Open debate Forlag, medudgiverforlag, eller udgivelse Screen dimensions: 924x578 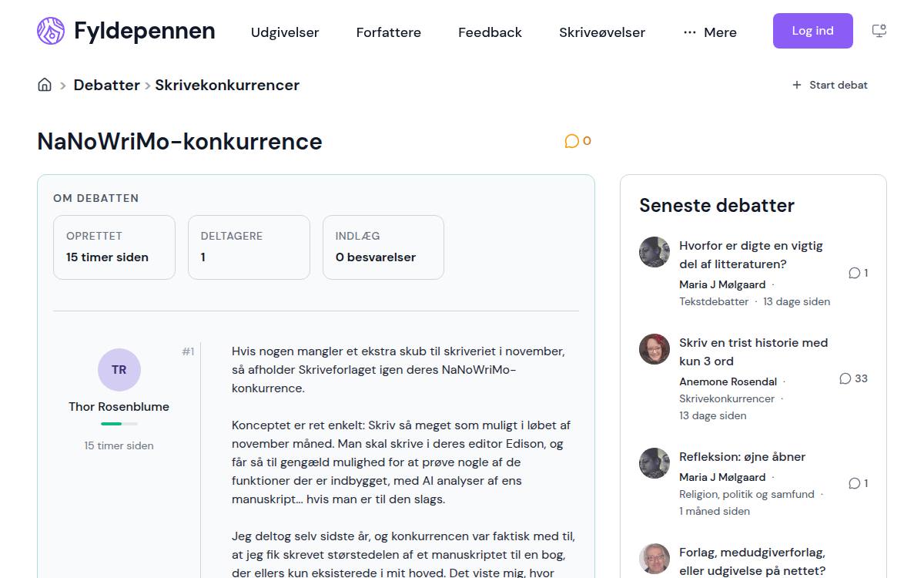click(x=752, y=562)
